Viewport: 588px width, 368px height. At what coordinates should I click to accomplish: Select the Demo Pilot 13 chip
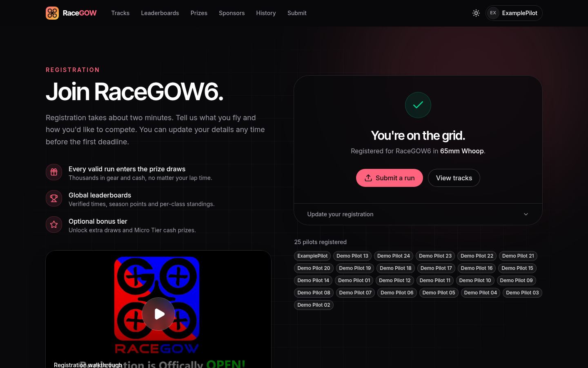(x=352, y=256)
